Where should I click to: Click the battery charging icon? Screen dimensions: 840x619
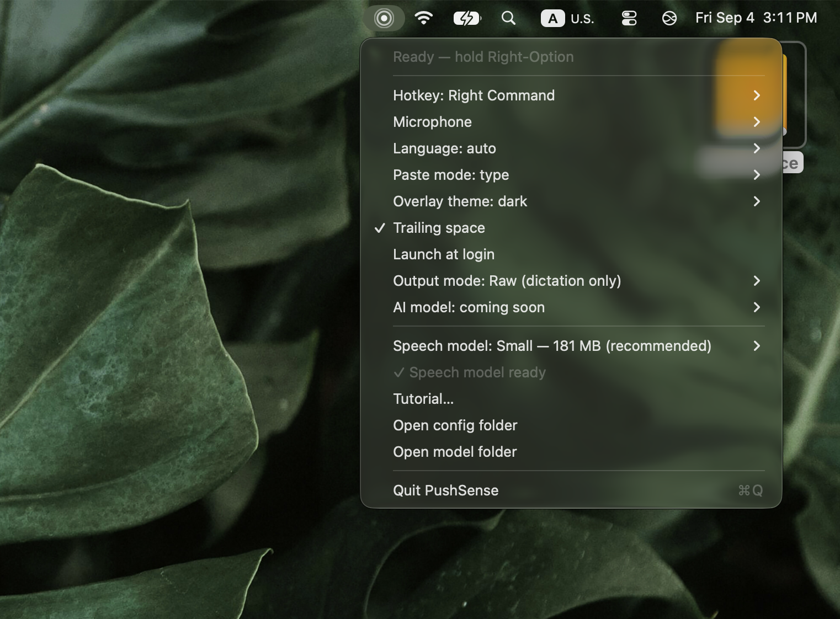tap(467, 18)
